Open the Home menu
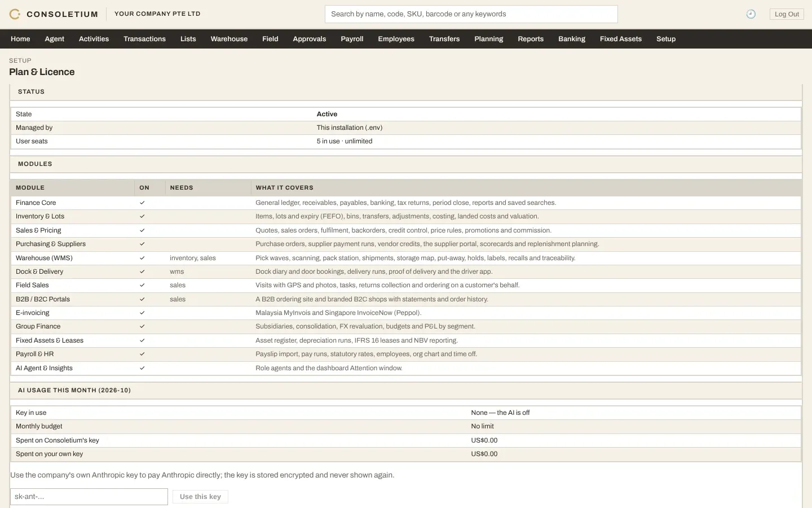This screenshot has height=508, width=812. pyautogui.click(x=20, y=39)
